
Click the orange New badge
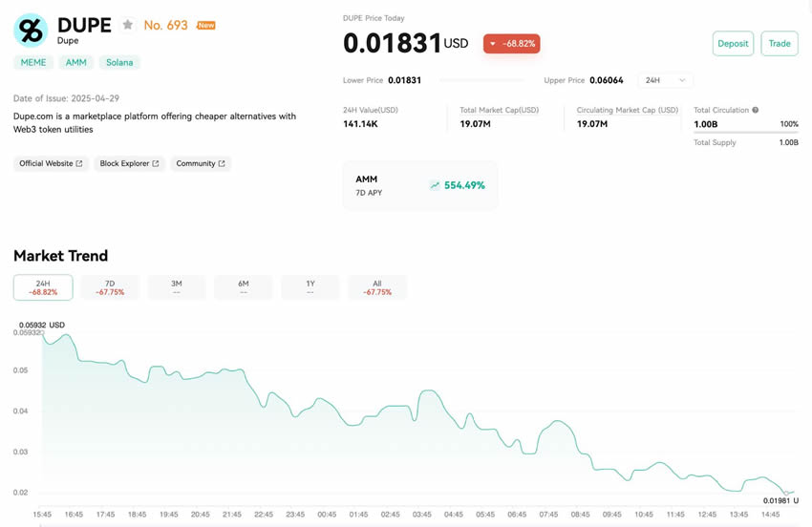[x=206, y=25]
